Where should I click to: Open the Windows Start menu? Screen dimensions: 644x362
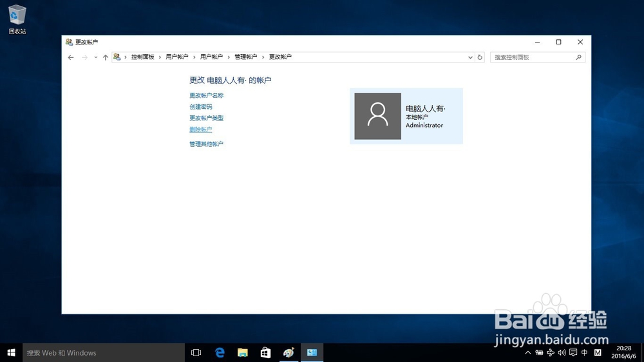11,352
